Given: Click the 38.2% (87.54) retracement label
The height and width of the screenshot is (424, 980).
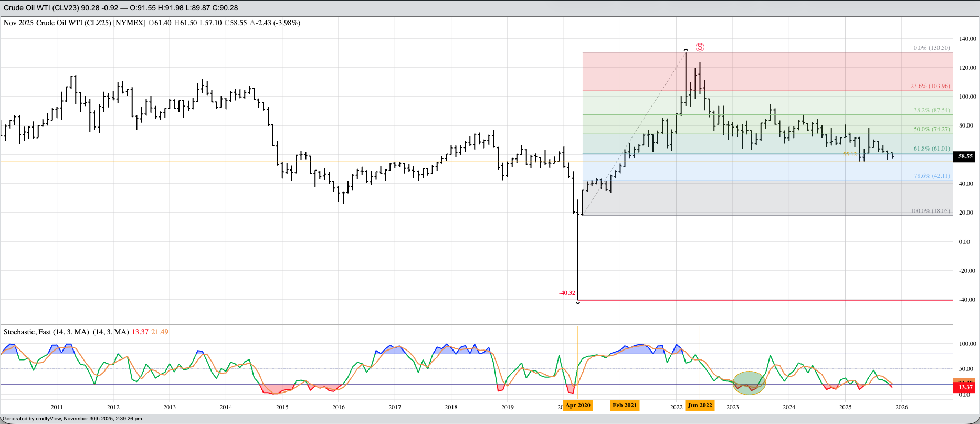Looking at the screenshot, I should point(931,111).
